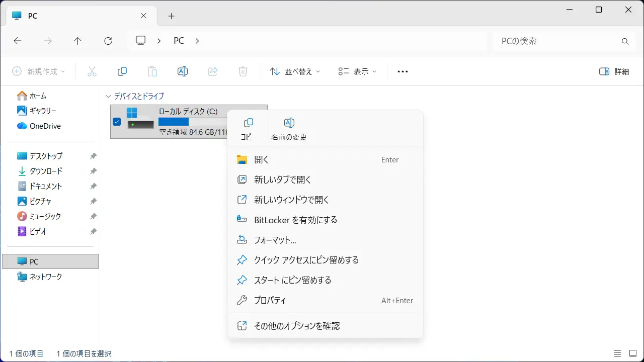Open the 表示 view dropdown
This screenshot has width=644, height=362.
357,71
